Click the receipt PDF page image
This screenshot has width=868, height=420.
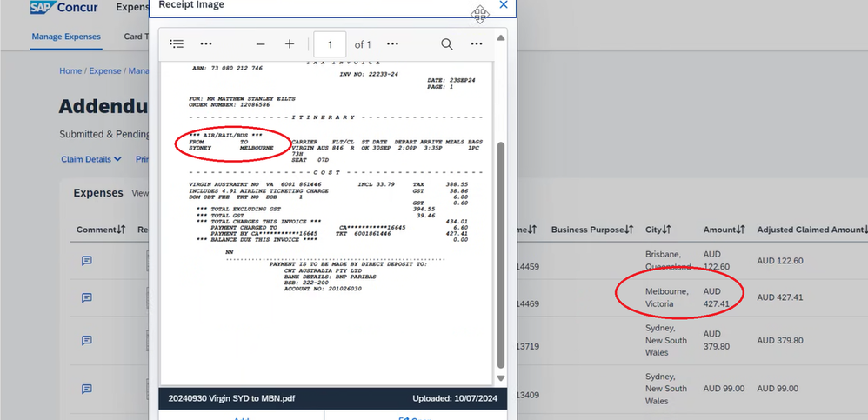325,222
